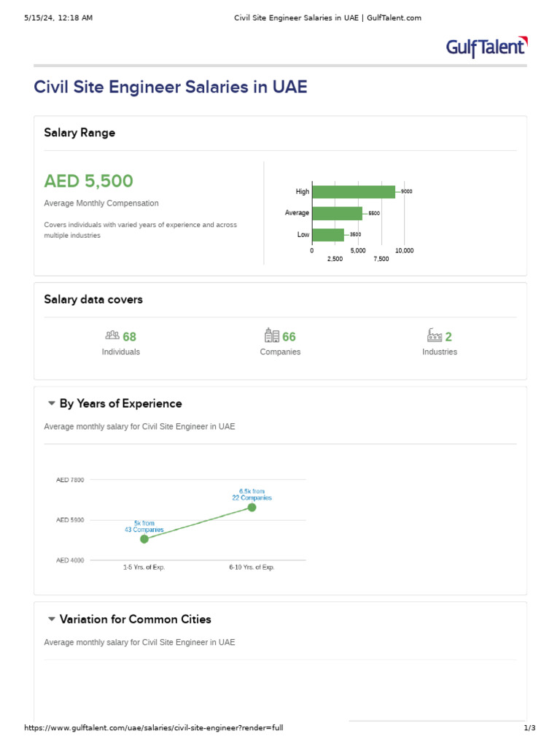The image size is (560, 747).
Task: Click the 5k from 43 Companies label
Action: pyautogui.click(x=144, y=527)
